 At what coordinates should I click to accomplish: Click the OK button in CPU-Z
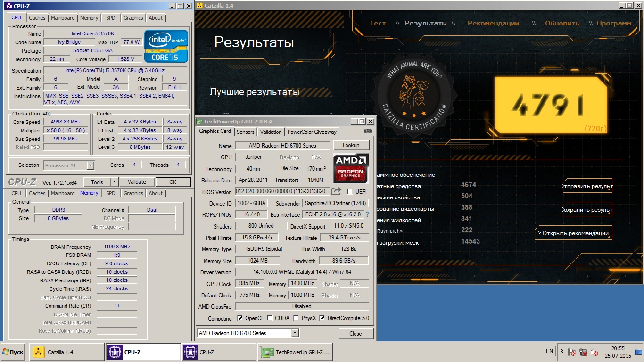(x=173, y=182)
